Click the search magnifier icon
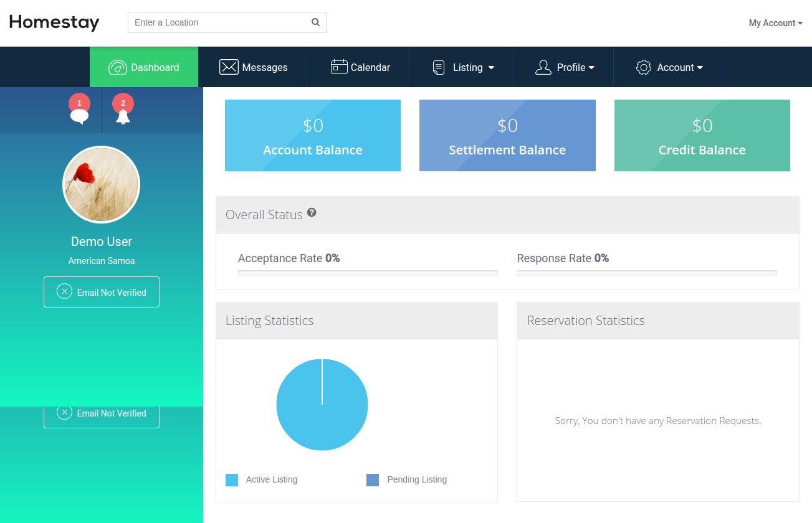This screenshot has height=523, width=812. click(x=316, y=22)
